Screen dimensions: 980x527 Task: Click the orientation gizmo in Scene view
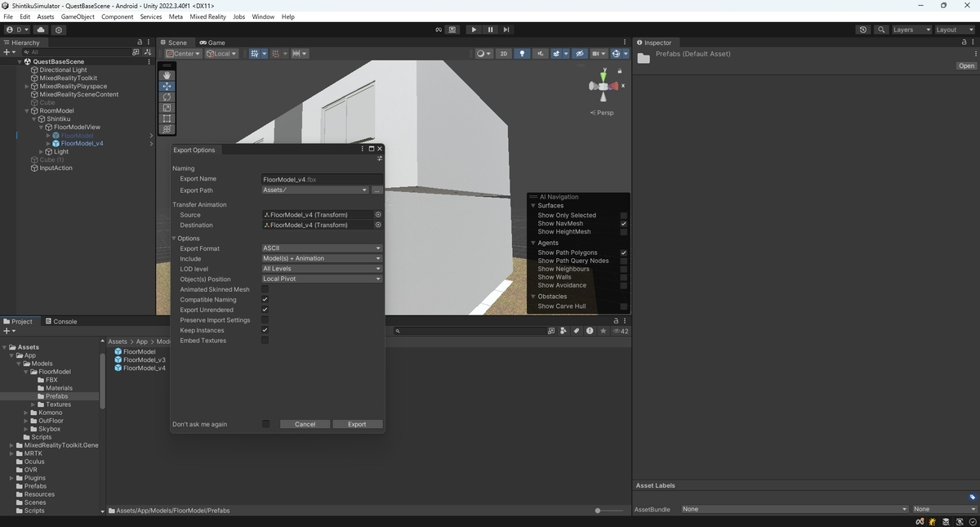[604, 86]
